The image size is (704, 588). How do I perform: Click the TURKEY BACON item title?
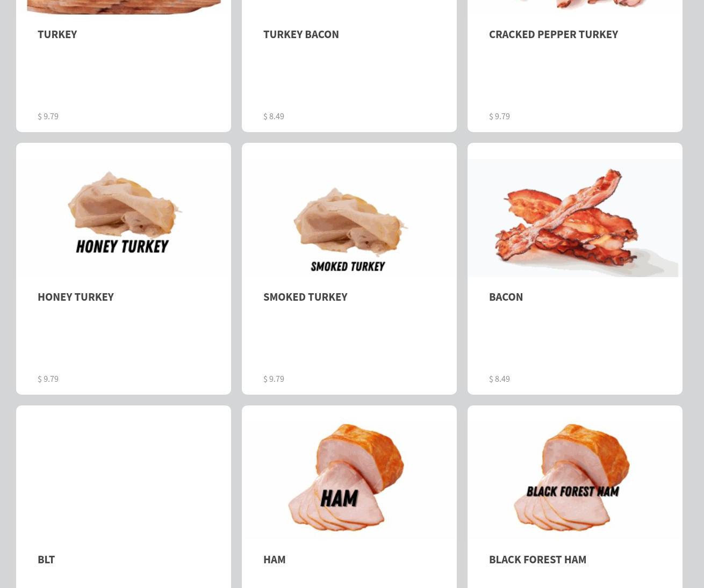coord(301,34)
